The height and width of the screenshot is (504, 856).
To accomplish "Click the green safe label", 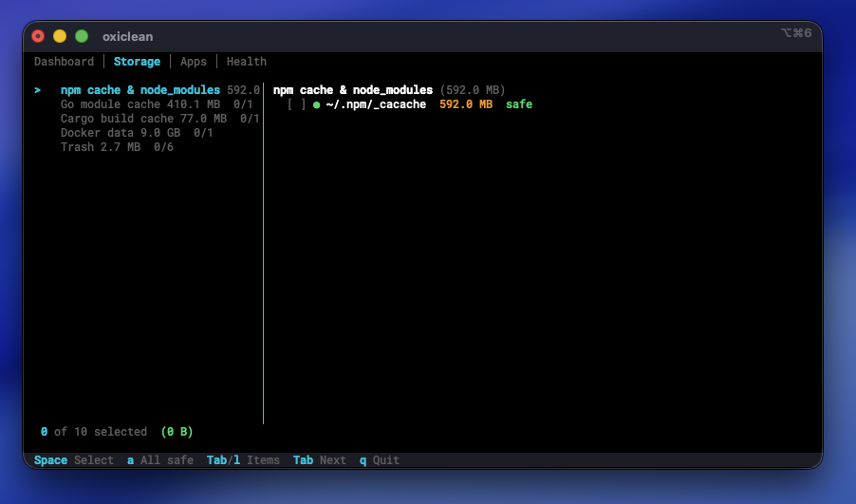I will [518, 104].
